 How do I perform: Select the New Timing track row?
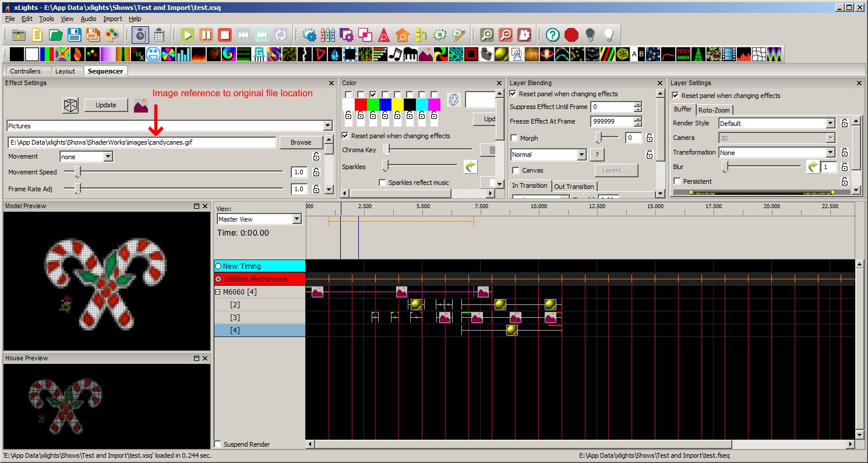tap(260, 266)
